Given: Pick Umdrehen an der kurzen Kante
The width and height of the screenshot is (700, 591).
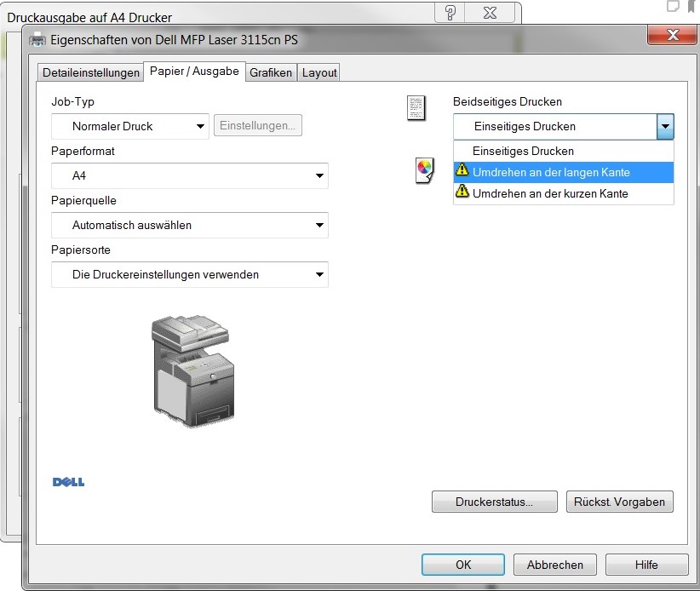Looking at the screenshot, I should coord(564,193).
